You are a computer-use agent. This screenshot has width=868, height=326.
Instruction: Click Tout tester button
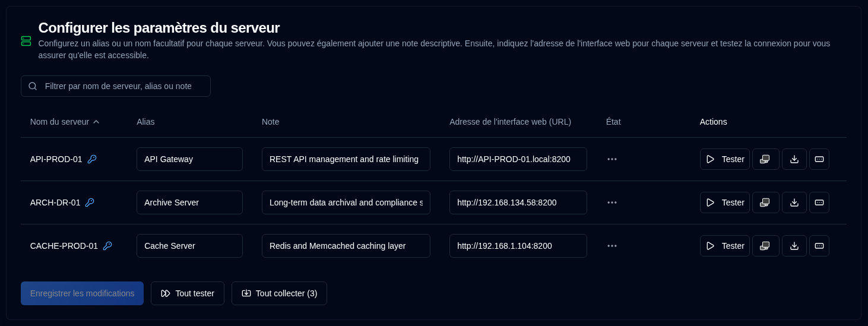tap(188, 293)
